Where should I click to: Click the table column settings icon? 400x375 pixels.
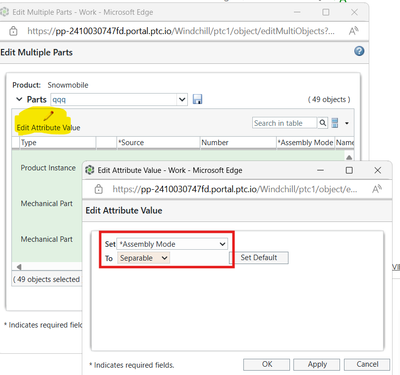pyautogui.click(x=335, y=123)
